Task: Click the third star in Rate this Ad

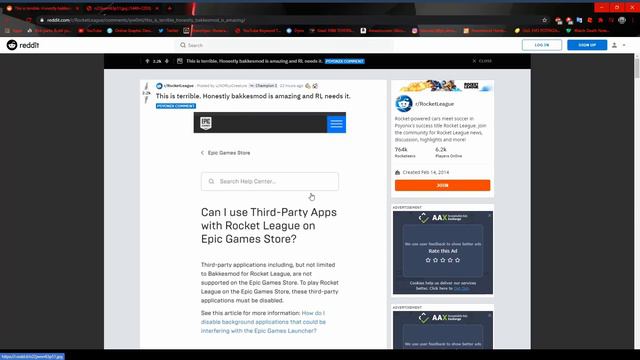Action: point(443,260)
